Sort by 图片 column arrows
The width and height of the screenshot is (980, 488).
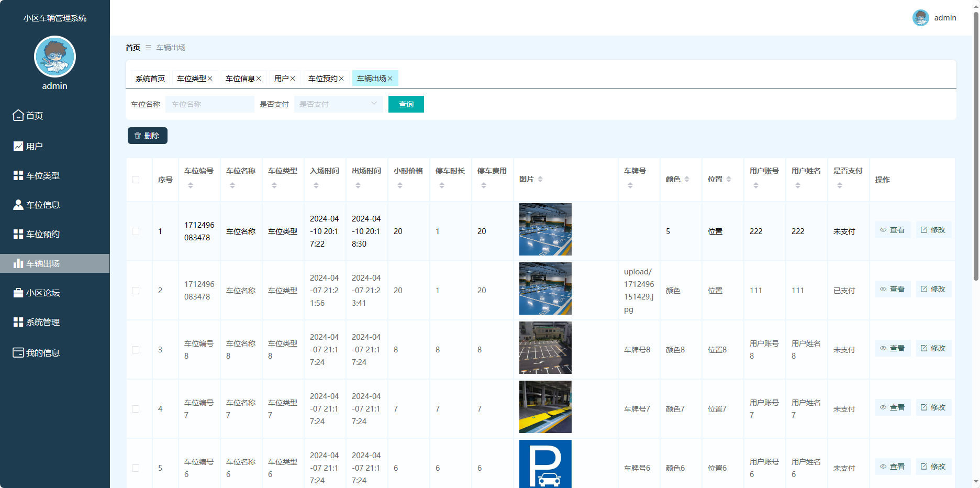tap(540, 179)
